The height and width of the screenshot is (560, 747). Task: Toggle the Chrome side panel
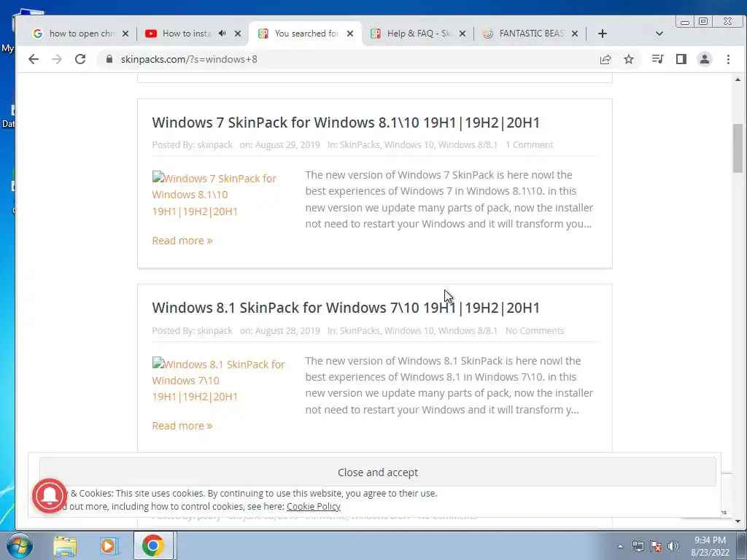coord(681,59)
